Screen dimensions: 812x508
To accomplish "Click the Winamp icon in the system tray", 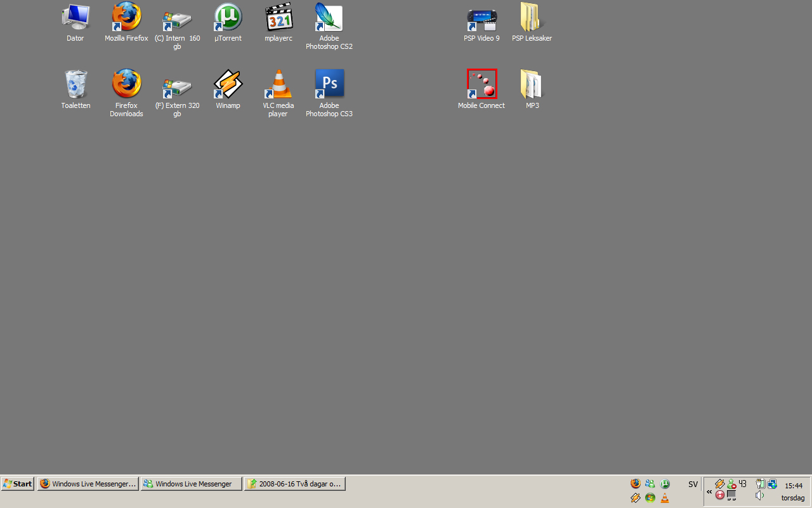I will tap(720, 484).
